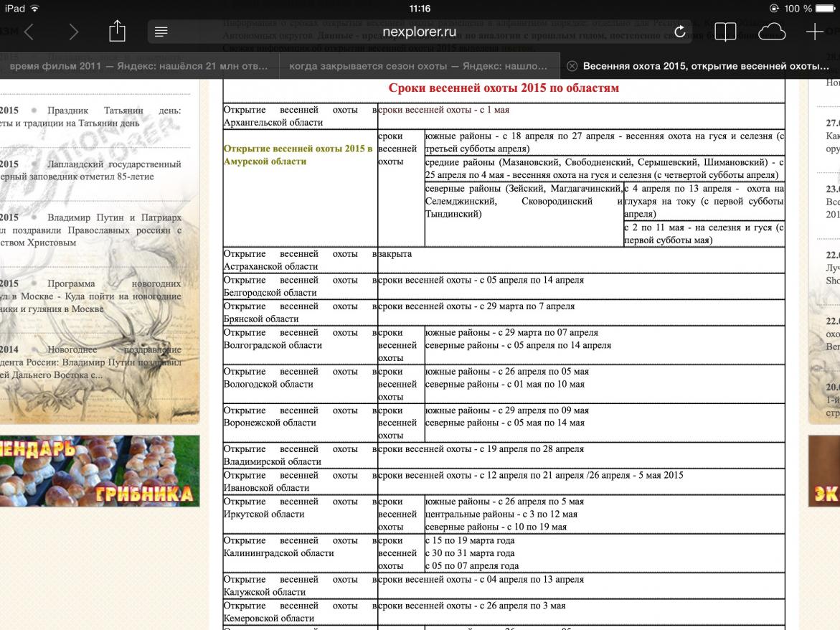Viewport: 840px width, 630px height.
Task: Select 'с 2 по 11 мая - на селезня' cell
Action: [x=704, y=234]
